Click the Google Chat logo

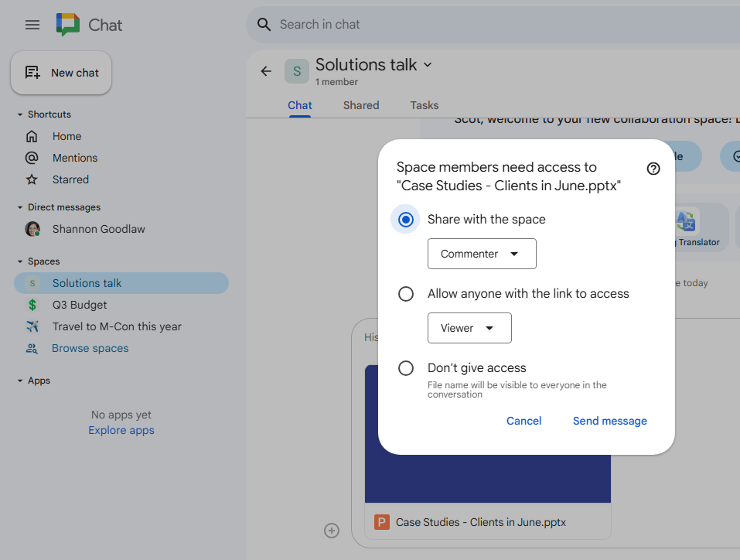pyautogui.click(x=68, y=25)
